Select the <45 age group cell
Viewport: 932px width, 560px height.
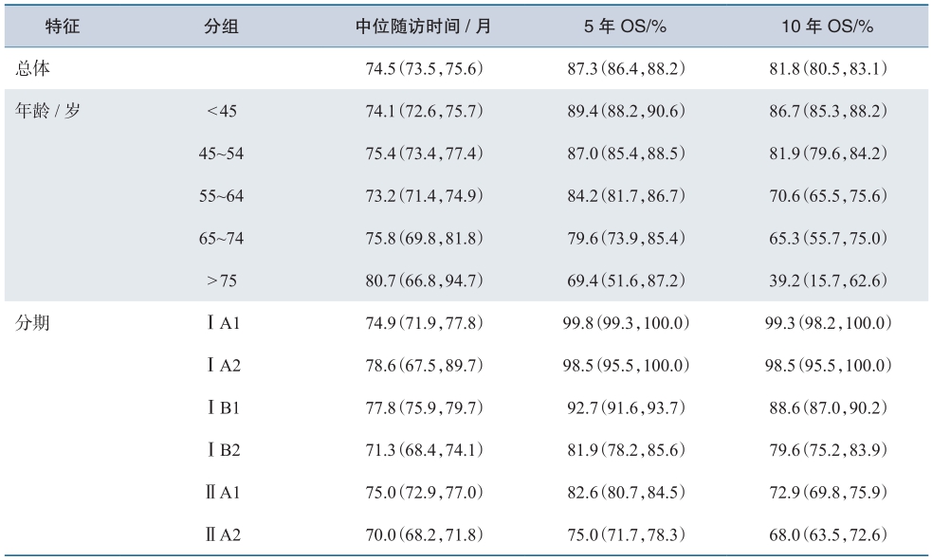coord(222,111)
